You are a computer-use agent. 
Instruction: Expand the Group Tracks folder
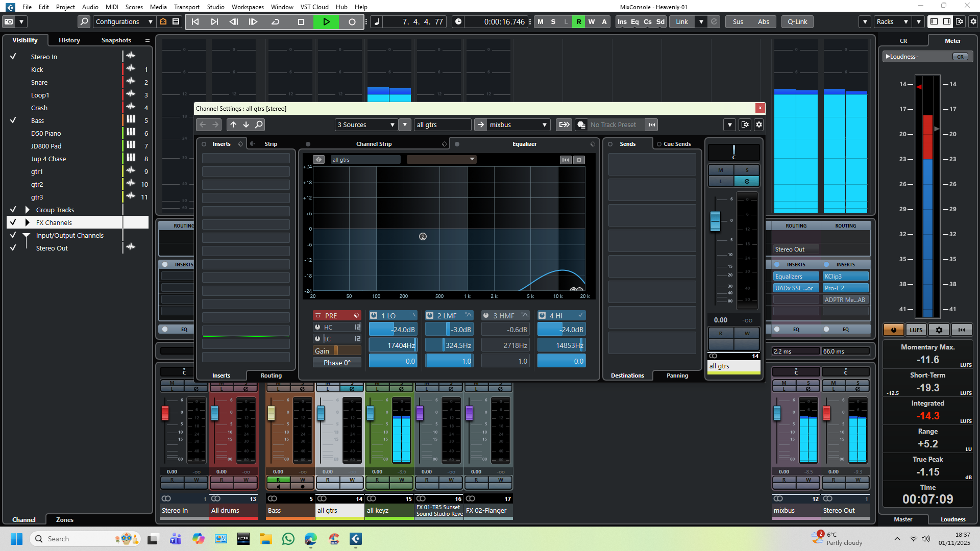[x=28, y=210]
